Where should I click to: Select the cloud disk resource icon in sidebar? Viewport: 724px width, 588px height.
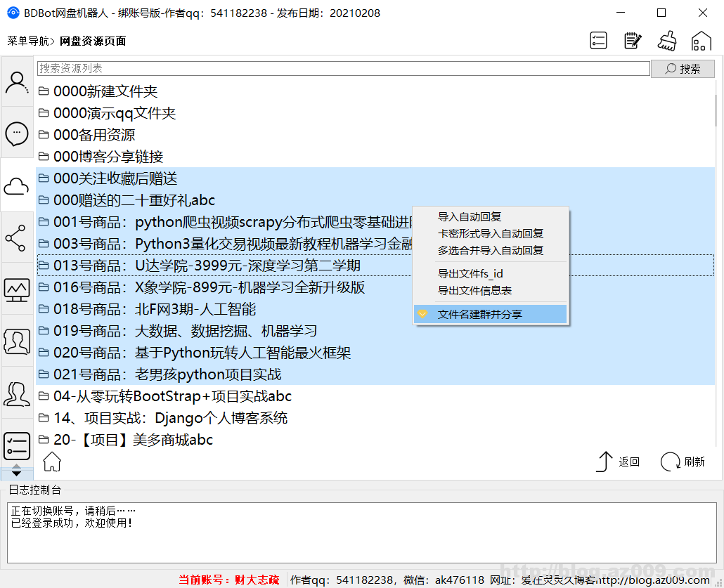click(x=17, y=185)
